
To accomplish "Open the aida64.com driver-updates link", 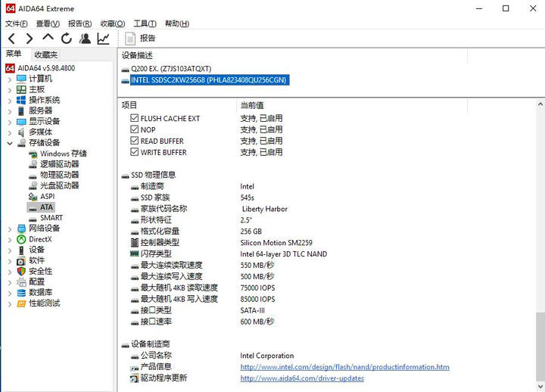I will click(x=302, y=378).
